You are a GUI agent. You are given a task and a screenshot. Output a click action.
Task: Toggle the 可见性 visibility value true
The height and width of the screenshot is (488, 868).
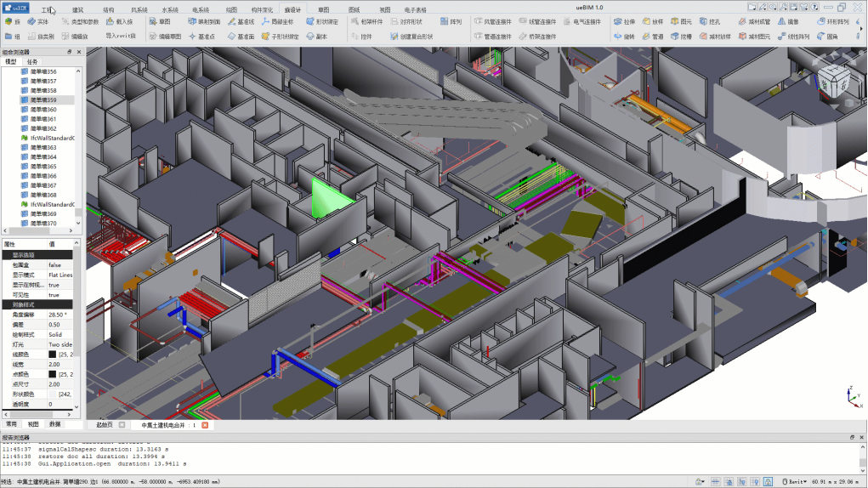tap(60, 295)
